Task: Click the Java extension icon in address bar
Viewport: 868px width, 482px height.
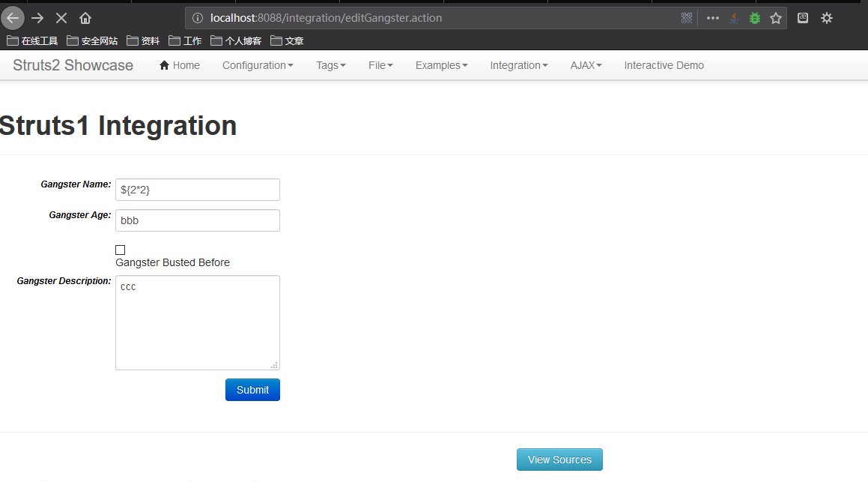Action: click(734, 18)
